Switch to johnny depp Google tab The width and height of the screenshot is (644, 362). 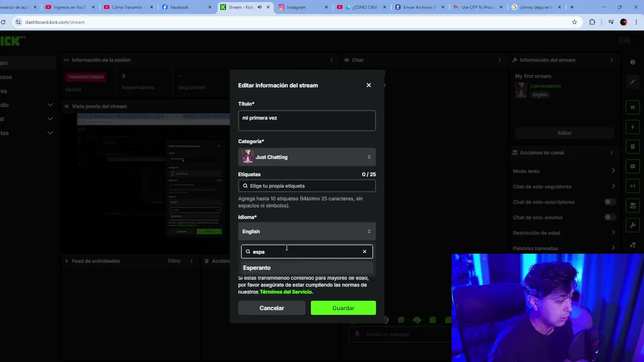click(x=536, y=7)
